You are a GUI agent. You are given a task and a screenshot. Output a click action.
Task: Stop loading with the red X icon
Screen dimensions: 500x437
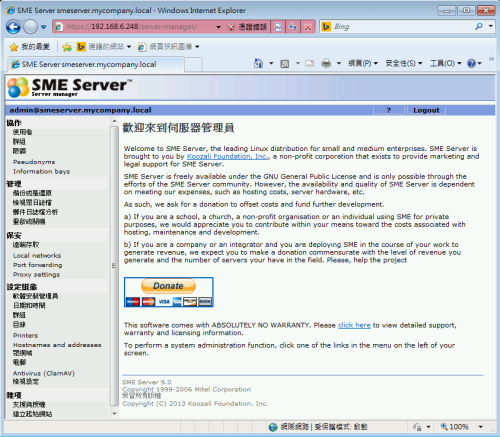tap(308, 27)
